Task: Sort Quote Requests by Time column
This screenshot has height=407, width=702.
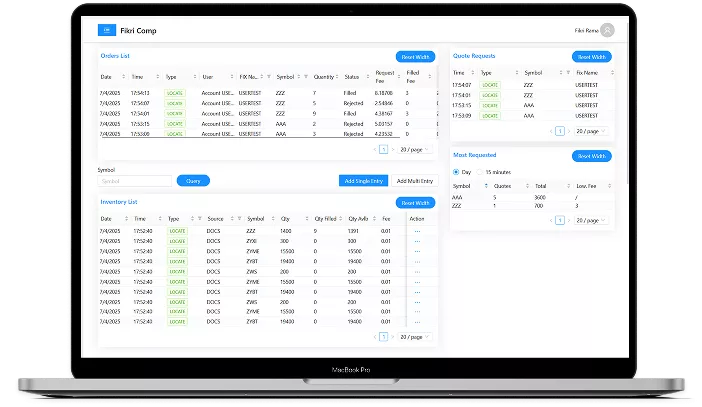Action: pyautogui.click(x=472, y=73)
